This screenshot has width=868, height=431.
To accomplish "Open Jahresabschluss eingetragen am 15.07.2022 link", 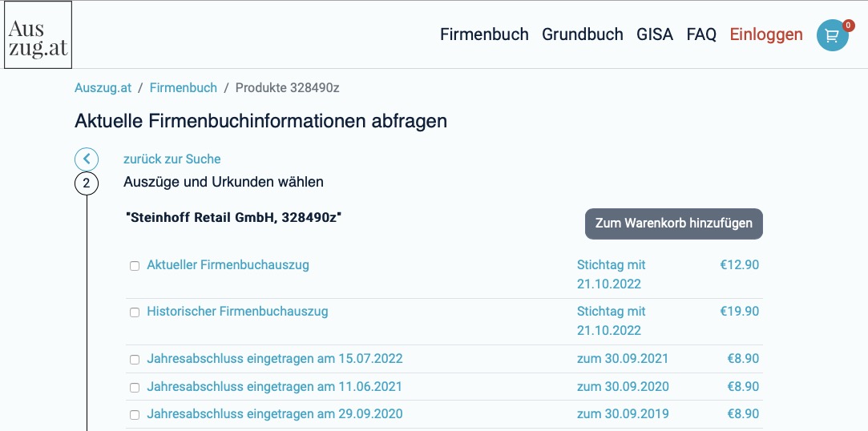I will [275, 359].
